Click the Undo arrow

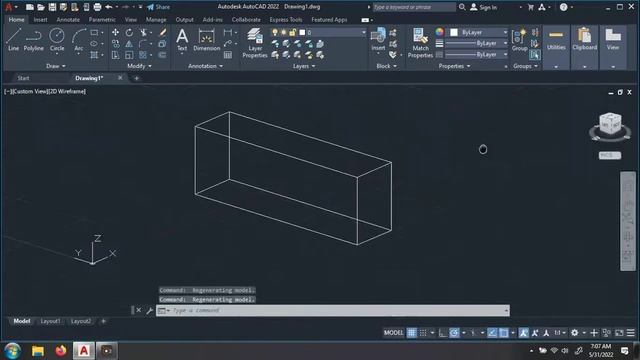[x=109, y=7]
